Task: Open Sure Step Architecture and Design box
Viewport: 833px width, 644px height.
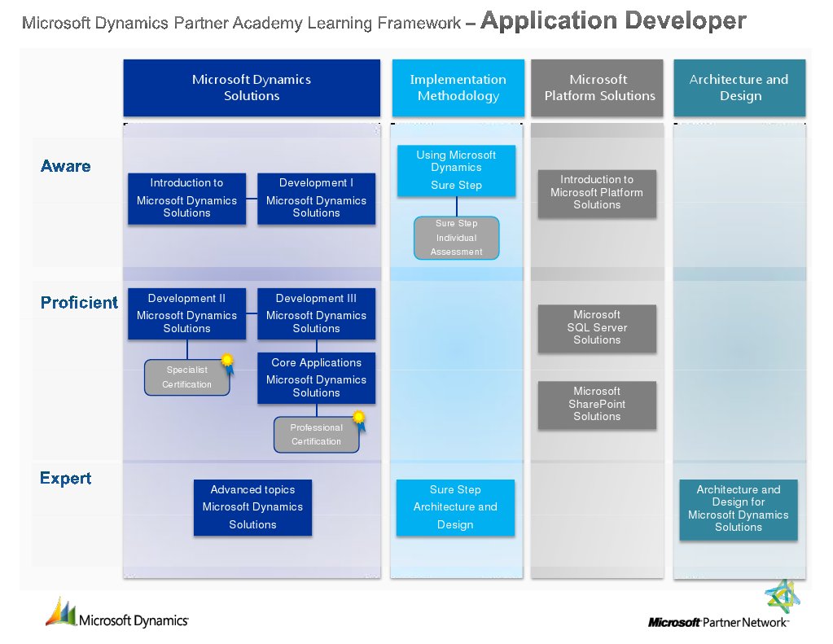Action: [455, 507]
